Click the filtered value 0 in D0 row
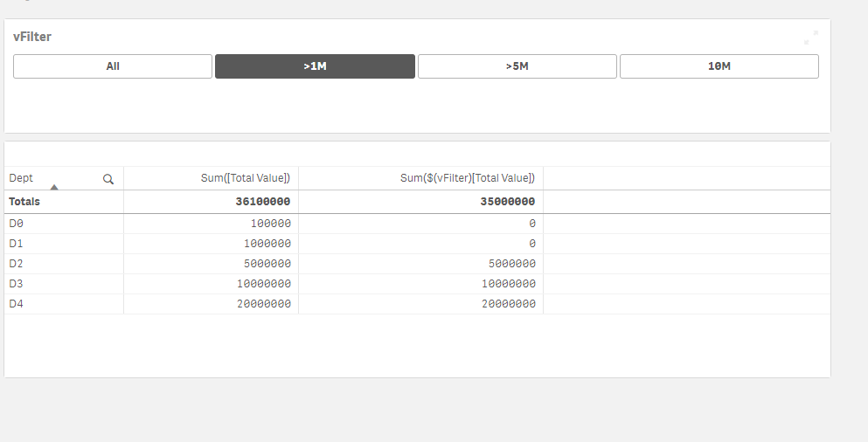This screenshot has height=442, width=868. (532, 224)
